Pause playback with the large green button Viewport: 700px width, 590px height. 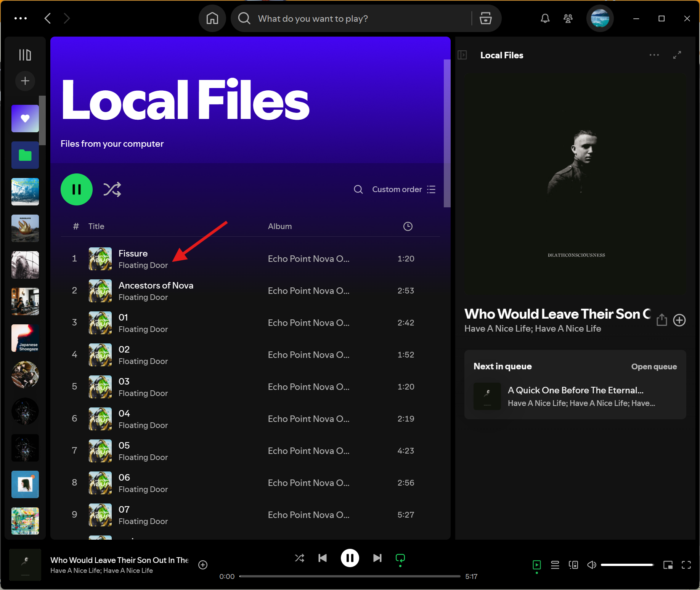(77, 189)
